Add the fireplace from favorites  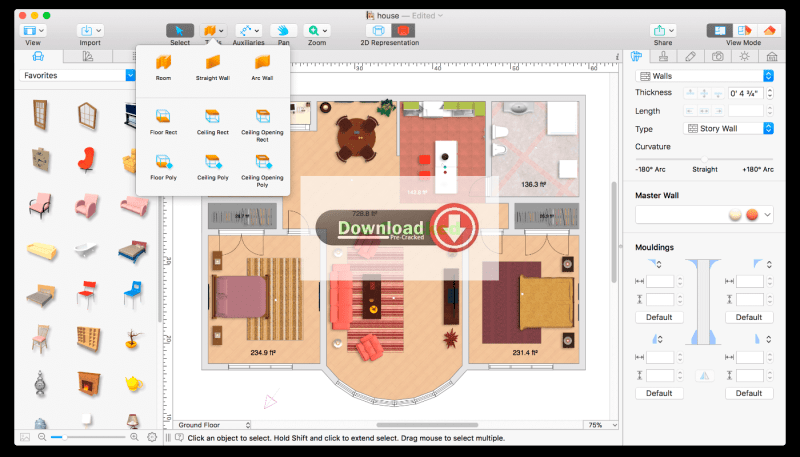88,384
